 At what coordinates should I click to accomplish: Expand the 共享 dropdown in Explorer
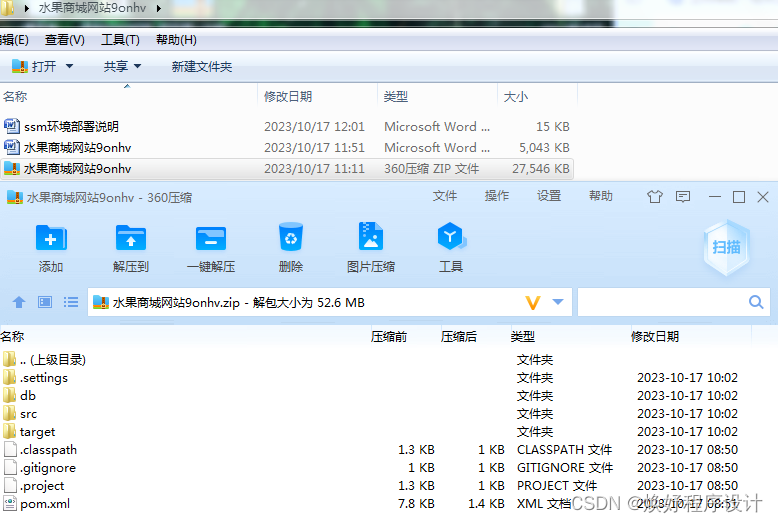[137, 66]
